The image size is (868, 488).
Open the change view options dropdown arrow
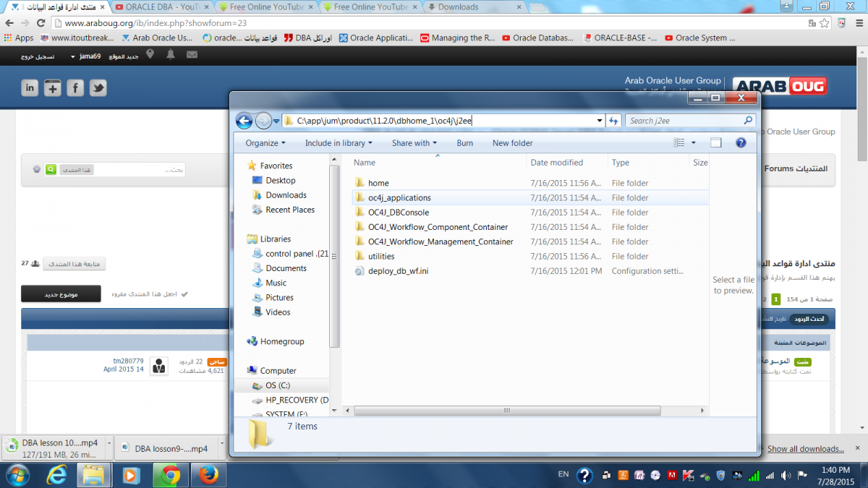[694, 143]
